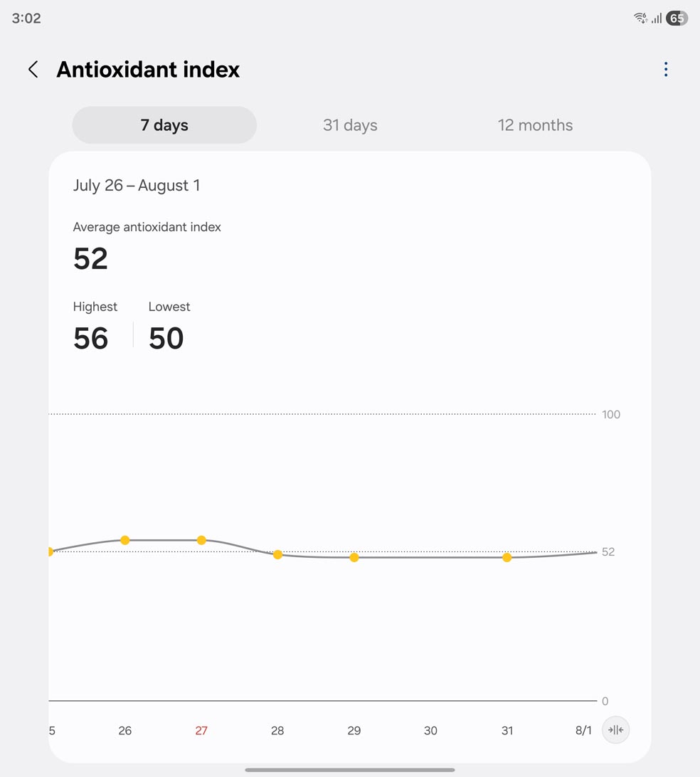Tap the chart collapse icon near 8/1
This screenshot has width=700, height=777.
pos(615,730)
